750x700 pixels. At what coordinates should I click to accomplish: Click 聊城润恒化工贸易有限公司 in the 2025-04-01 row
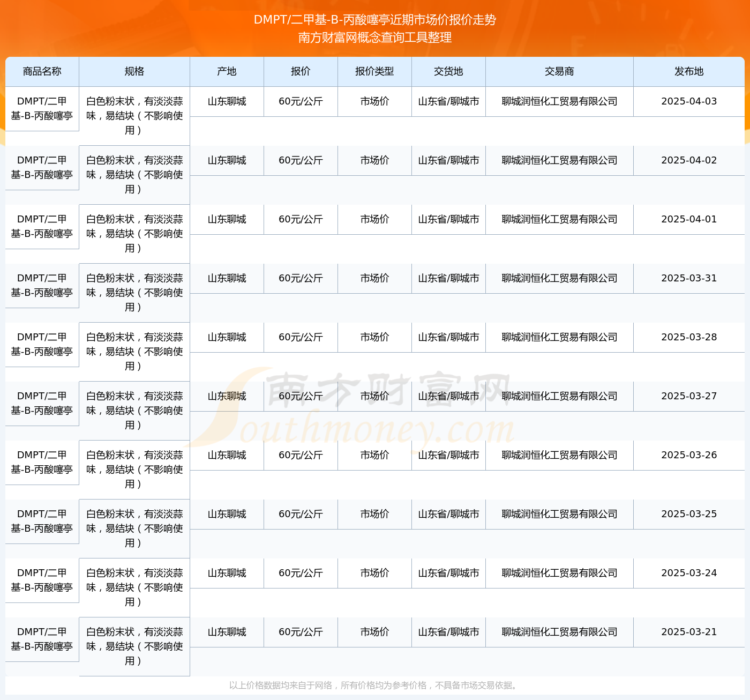[559, 219]
